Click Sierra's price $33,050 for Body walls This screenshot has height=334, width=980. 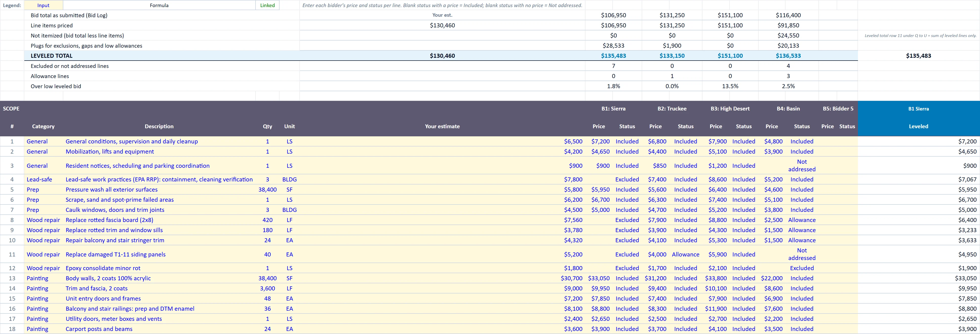tap(599, 279)
